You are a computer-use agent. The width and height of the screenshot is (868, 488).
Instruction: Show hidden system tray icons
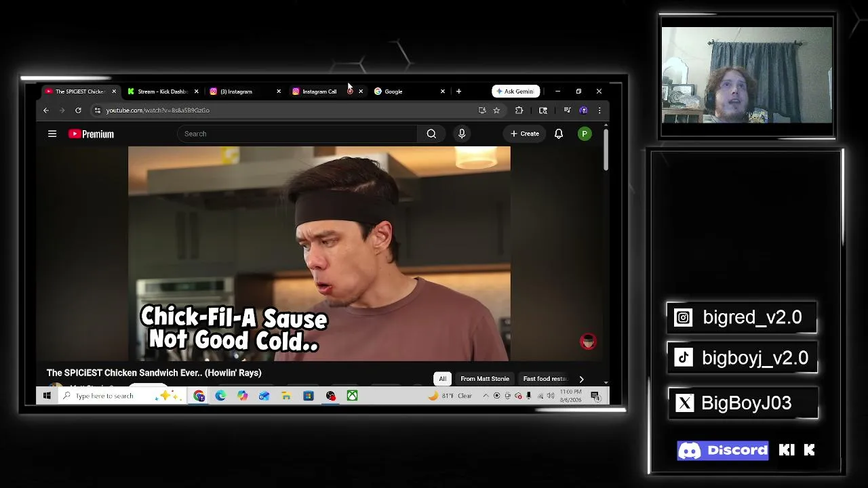(486, 396)
